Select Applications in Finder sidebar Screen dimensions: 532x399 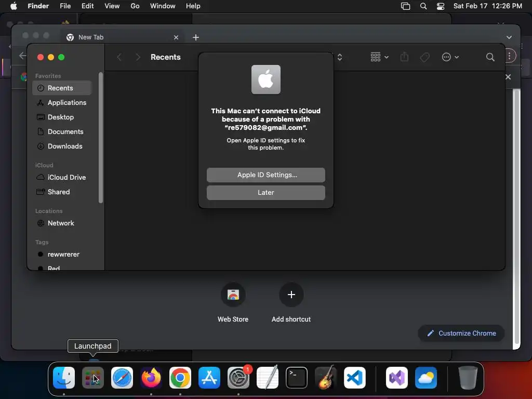pyautogui.click(x=62, y=102)
